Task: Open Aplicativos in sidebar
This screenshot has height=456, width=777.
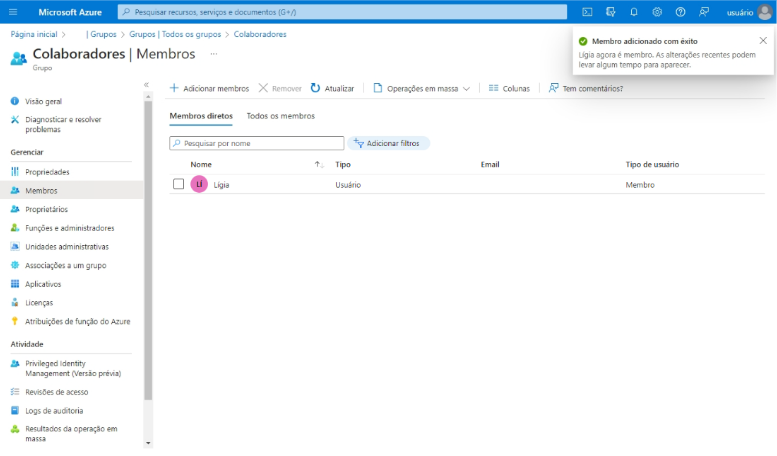Action: tap(43, 284)
